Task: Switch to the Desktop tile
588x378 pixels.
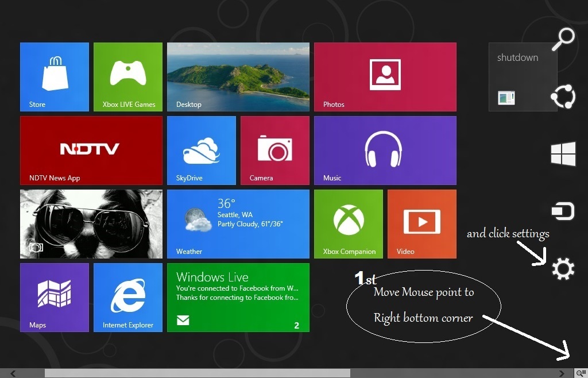Action: (x=238, y=76)
